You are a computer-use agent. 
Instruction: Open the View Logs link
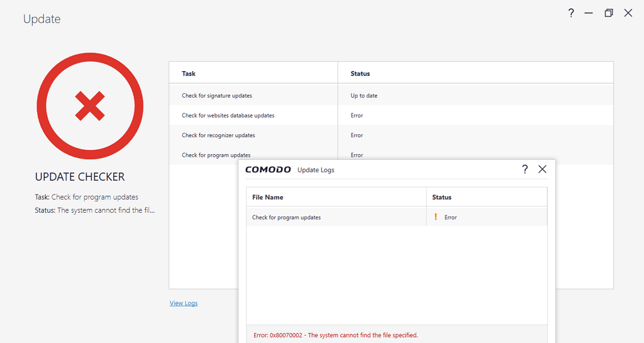tap(184, 303)
